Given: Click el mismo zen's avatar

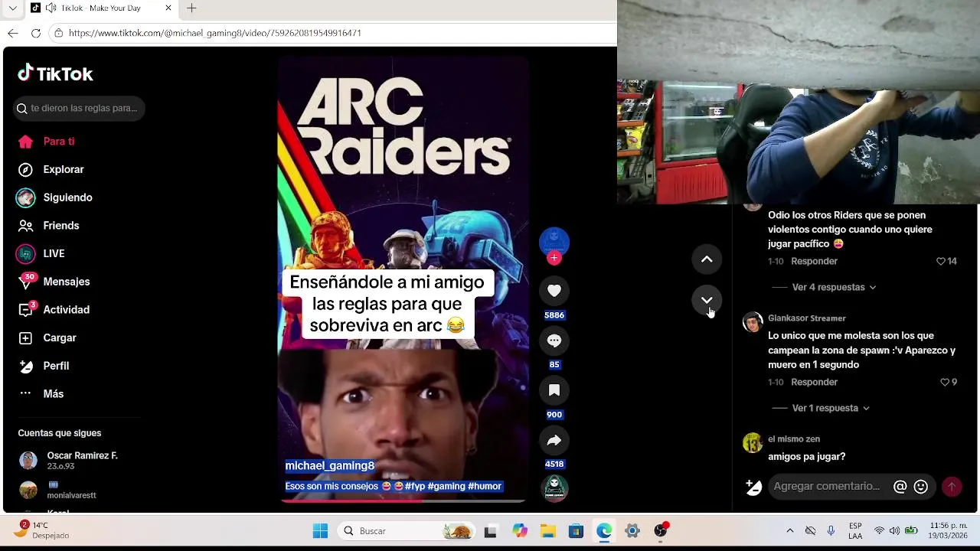Looking at the screenshot, I should pyautogui.click(x=753, y=443).
